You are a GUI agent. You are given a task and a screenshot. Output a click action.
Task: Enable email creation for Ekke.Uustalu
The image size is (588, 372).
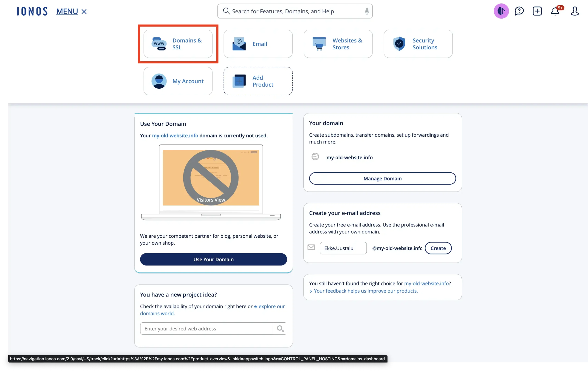pyautogui.click(x=438, y=248)
